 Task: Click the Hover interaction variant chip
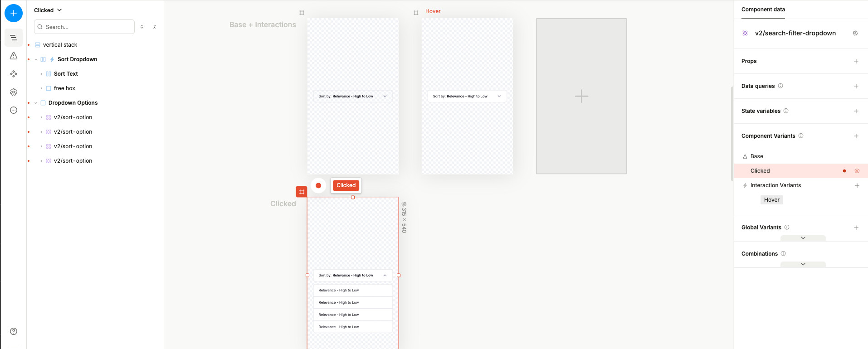(x=771, y=200)
